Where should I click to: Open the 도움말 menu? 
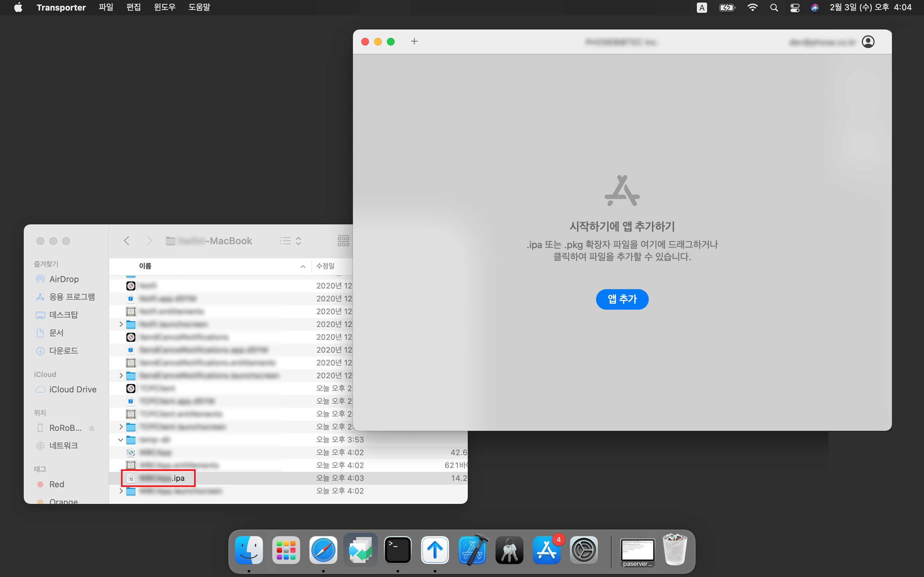click(x=199, y=8)
